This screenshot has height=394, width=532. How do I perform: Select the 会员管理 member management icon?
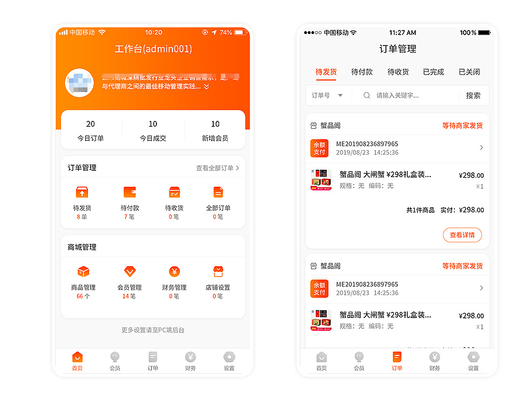(129, 271)
